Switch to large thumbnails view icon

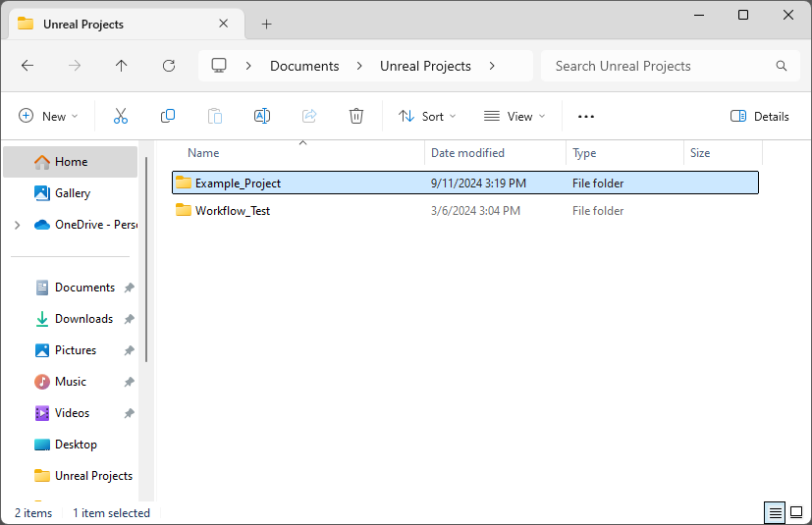[796, 512]
